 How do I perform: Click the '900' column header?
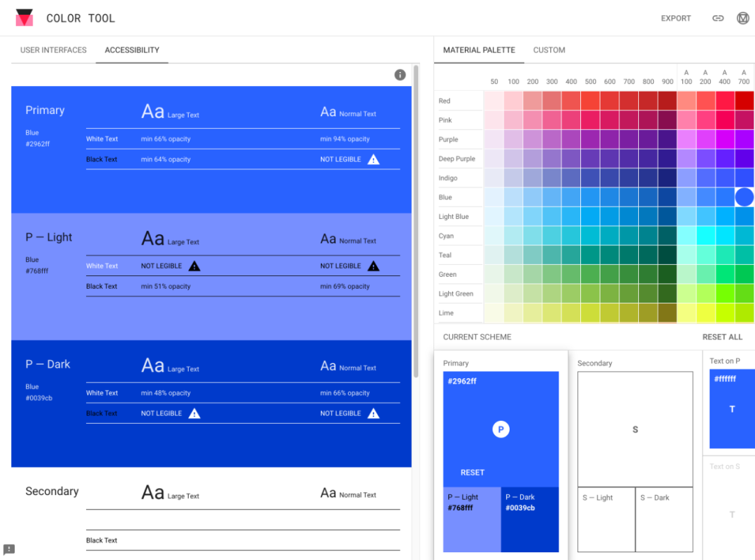(668, 81)
